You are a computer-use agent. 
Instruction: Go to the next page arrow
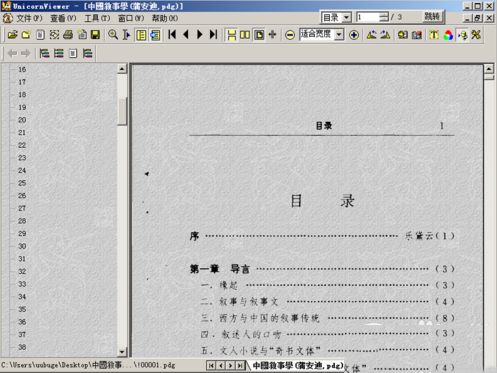coord(200,35)
